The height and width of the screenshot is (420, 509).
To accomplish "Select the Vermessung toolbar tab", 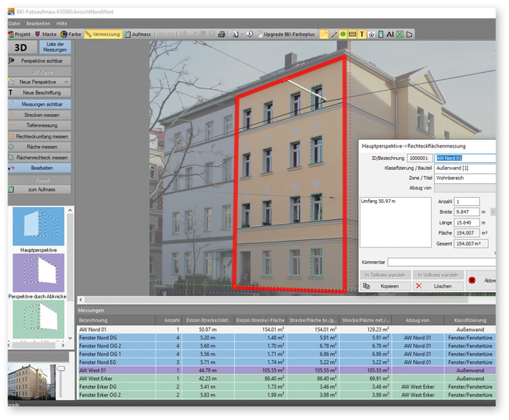I will [x=104, y=35].
